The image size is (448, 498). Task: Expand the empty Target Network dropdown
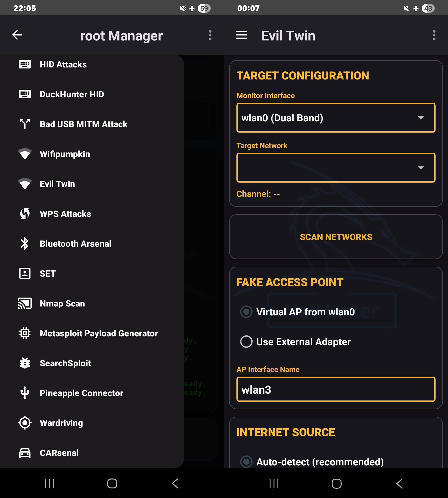(336, 167)
